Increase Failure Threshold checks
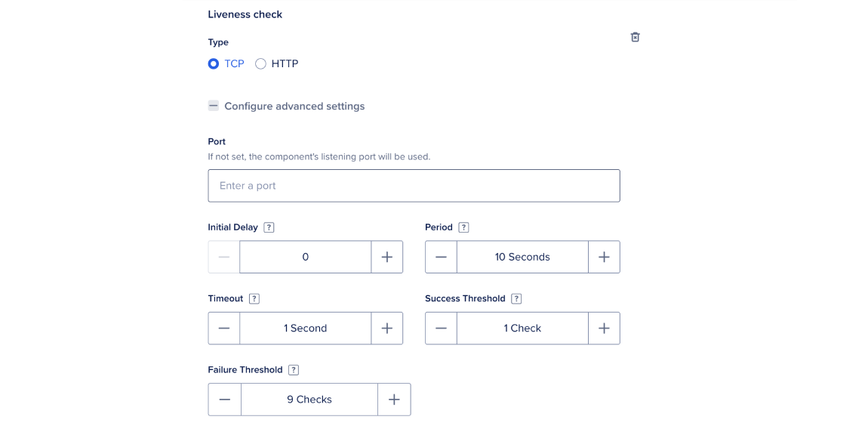The image size is (868, 432). tap(394, 400)
